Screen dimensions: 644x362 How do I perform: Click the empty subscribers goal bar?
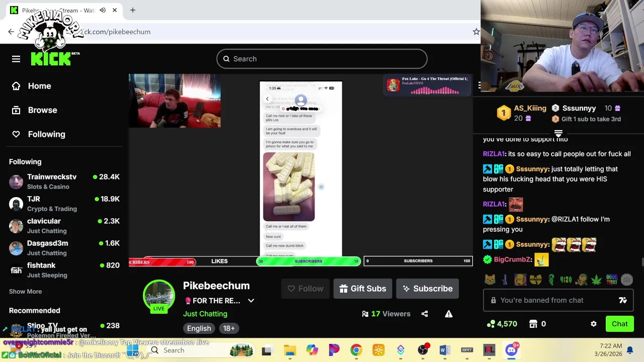(418, 261)
